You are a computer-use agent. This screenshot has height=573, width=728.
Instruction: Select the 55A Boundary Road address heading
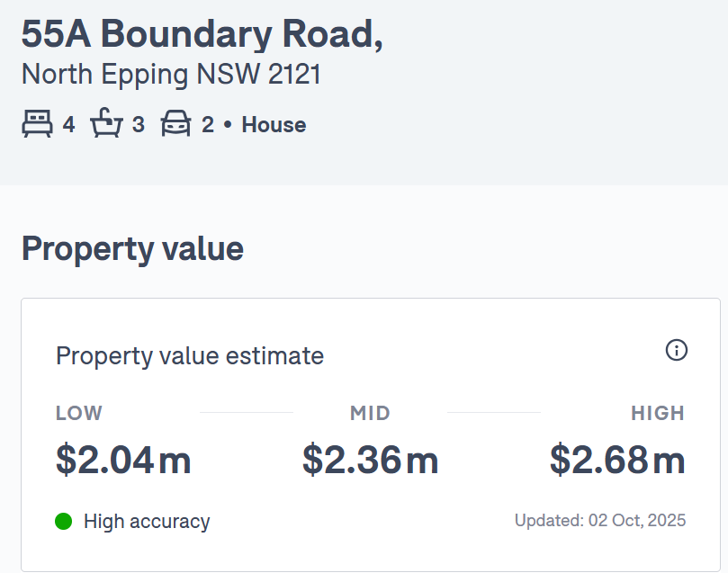(x=202, y=34)
